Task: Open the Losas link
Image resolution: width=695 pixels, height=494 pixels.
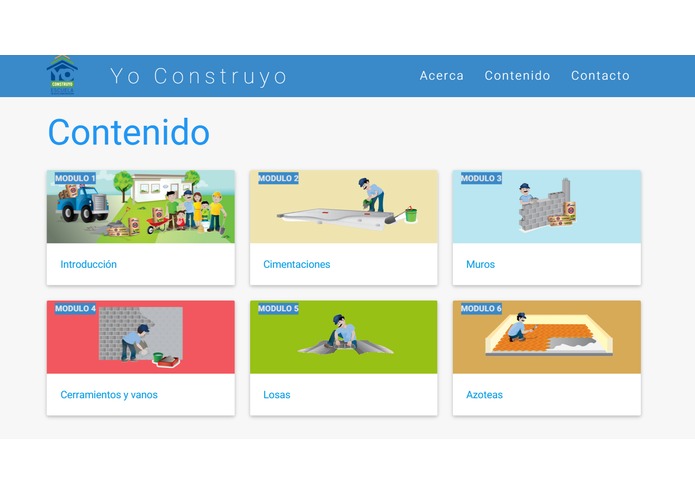Action: tap(277, 395)
